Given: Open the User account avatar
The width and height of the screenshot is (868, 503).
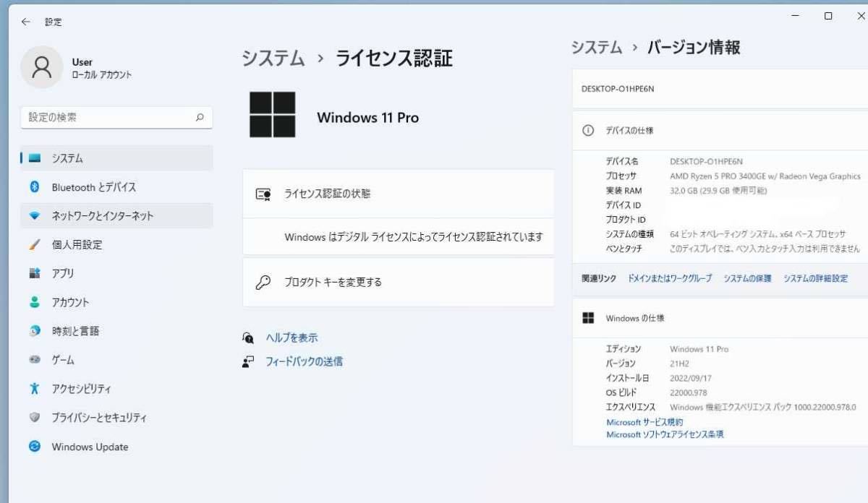Looking at the screenshot, I should pos(42,67).
